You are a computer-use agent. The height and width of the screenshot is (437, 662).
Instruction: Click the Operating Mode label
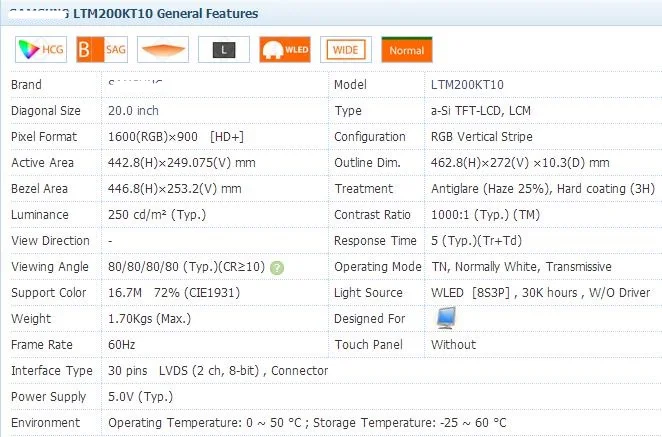pyautogui.click(x=378, y=267)
